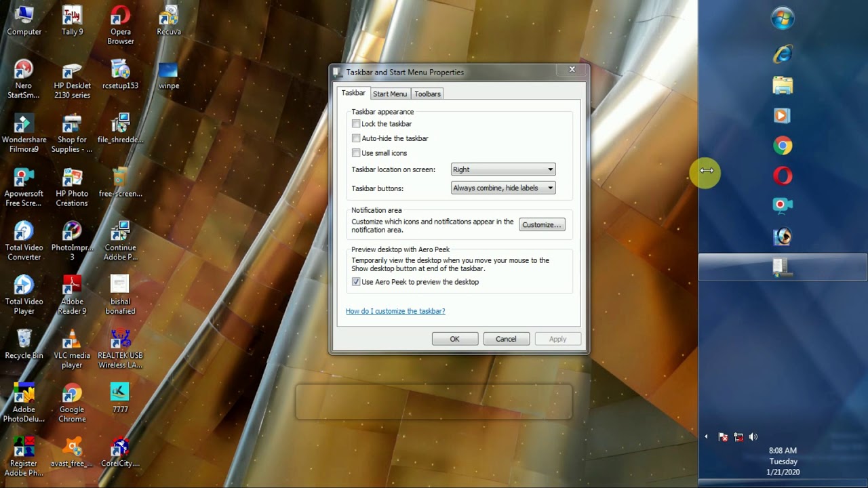Select the Tally 9 desktop icon
The width and height of the screenshot is (868, 488).
(72, 20)
